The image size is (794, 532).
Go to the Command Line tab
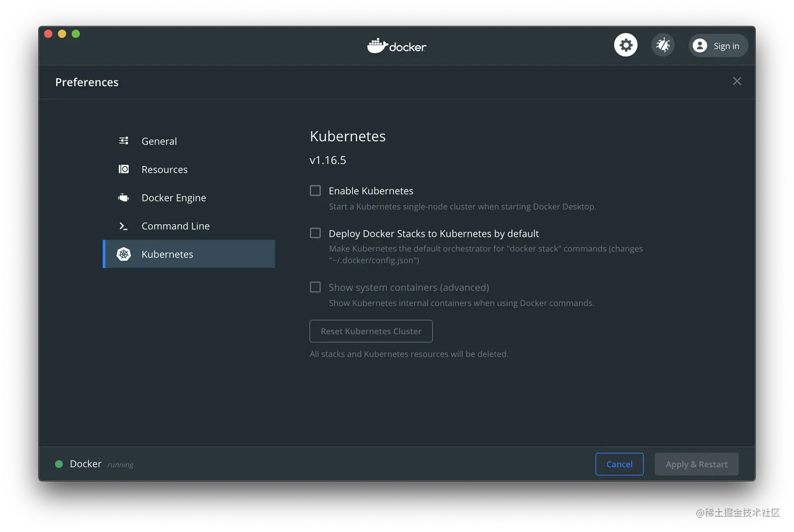(189, 226)
